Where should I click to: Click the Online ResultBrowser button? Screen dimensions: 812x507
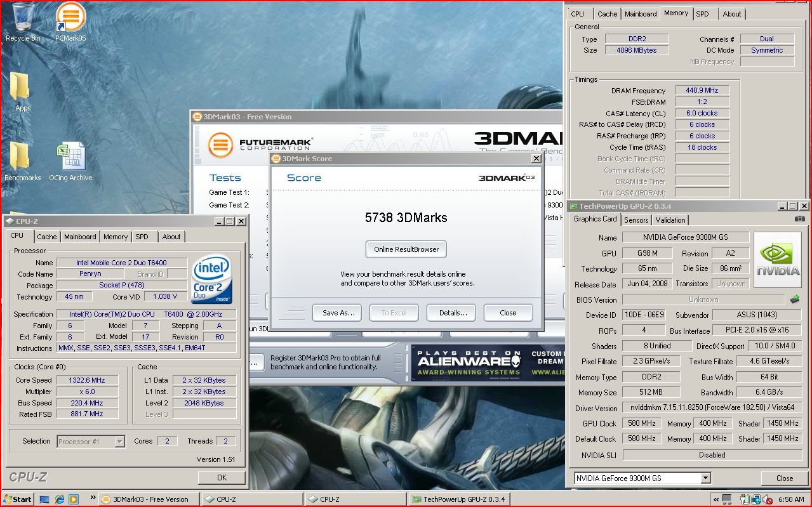(x=406, y=249)
